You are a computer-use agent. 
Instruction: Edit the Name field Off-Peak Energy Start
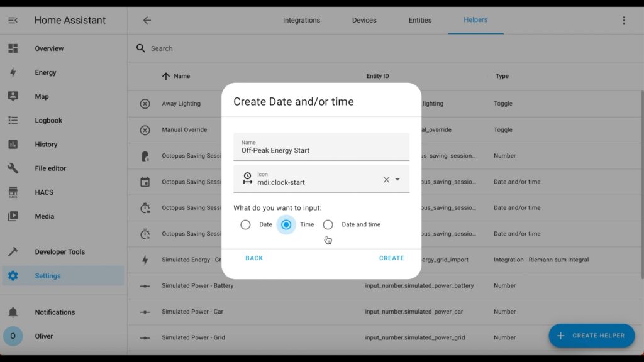click(x=321, y=146)
